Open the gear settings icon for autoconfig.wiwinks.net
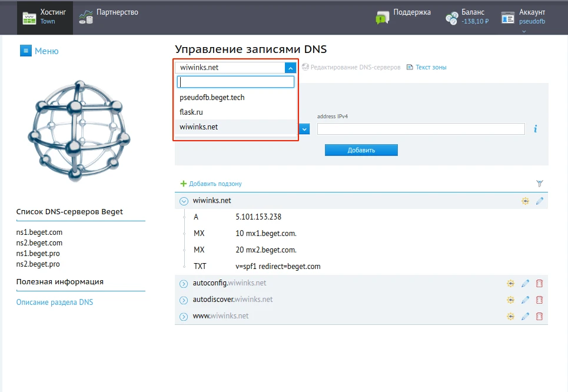 pyautogui.click(x=510, y=283)
